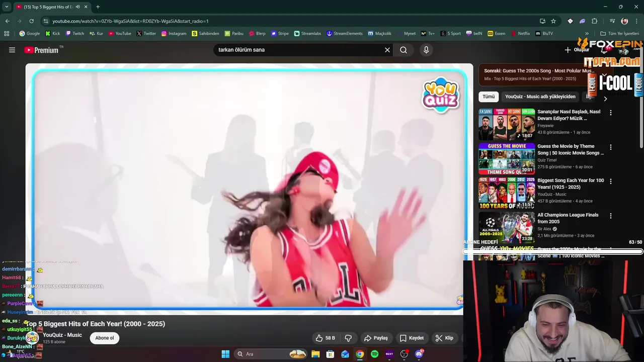644x362 pixels.
Task: Open File Explorer from the taskbar
Action: point(315,354)
